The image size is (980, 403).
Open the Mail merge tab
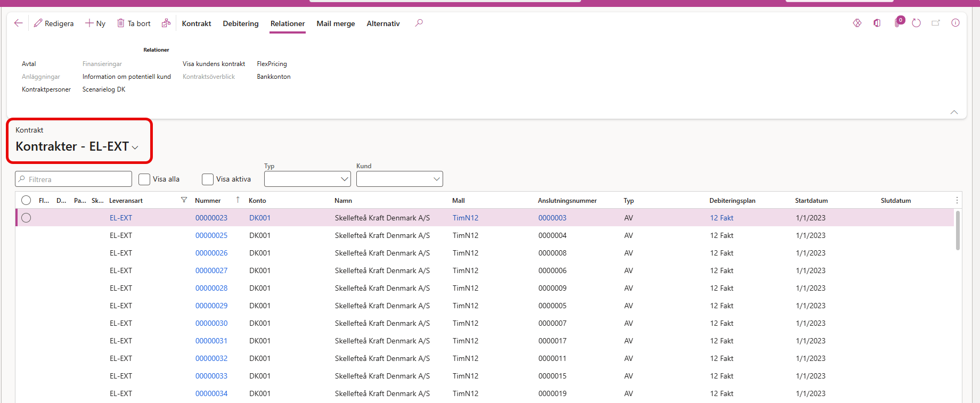tap(336, 23)
